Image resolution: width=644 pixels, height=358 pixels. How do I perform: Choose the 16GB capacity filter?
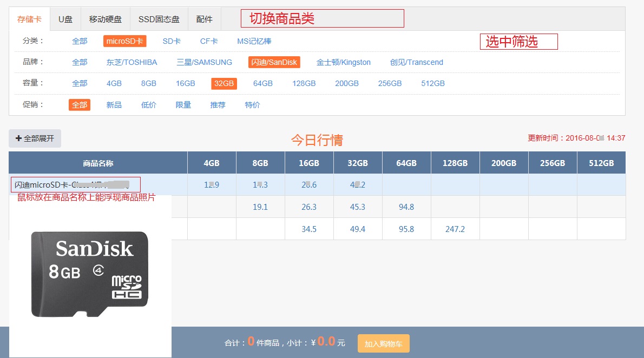(x=185, y=83)
